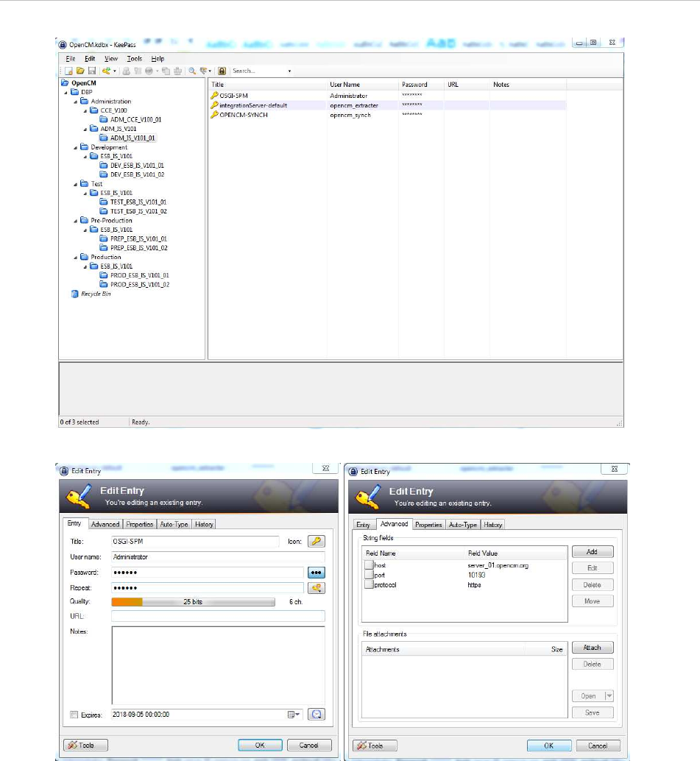Click the Find magnifier toolbar icon
The height and width of the screenshot is (761, 700).
(x=192, y=71)
